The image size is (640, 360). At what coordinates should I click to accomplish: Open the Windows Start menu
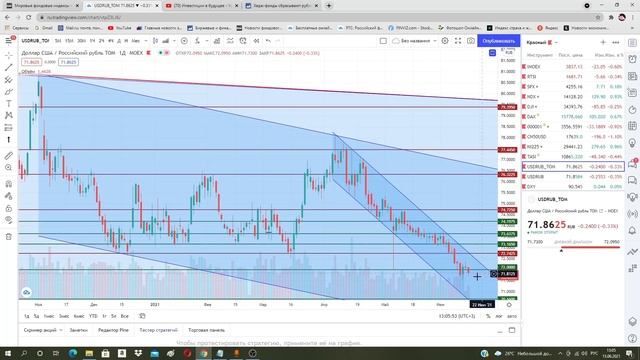7,353
